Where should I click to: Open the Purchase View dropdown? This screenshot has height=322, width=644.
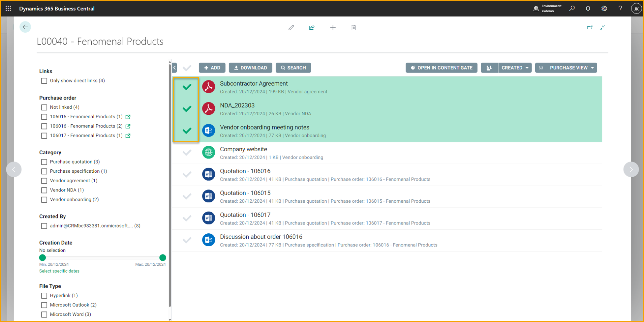coord(566,68)
